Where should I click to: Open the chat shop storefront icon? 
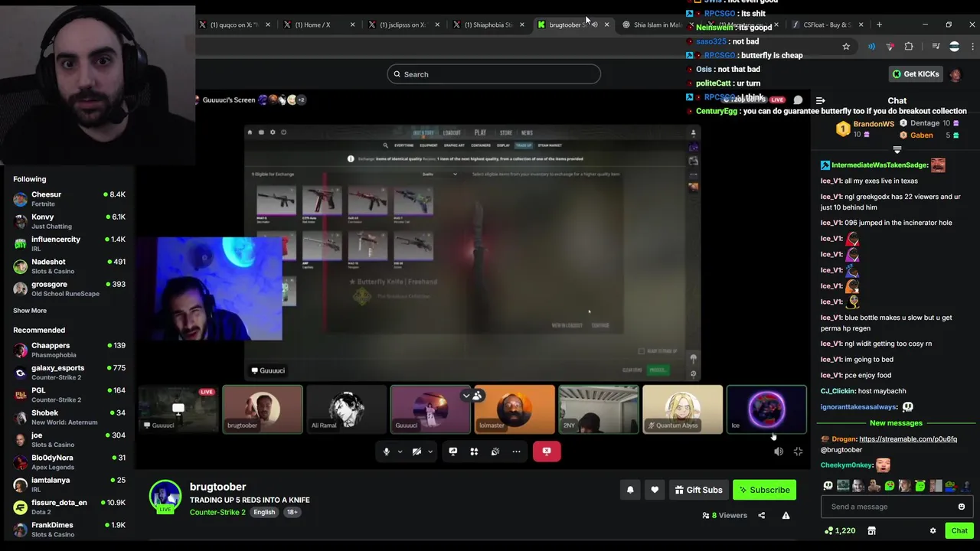coord(871,530)
